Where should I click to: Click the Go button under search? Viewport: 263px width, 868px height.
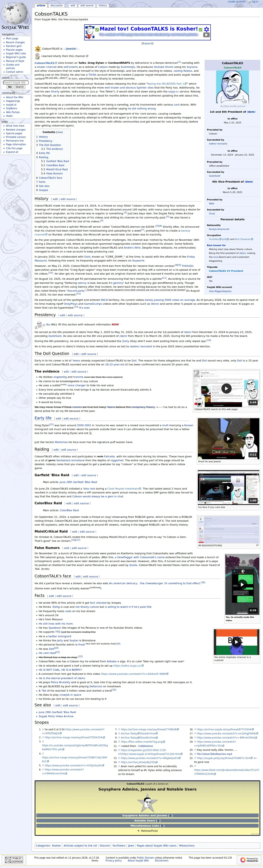(x=10, y=87)
